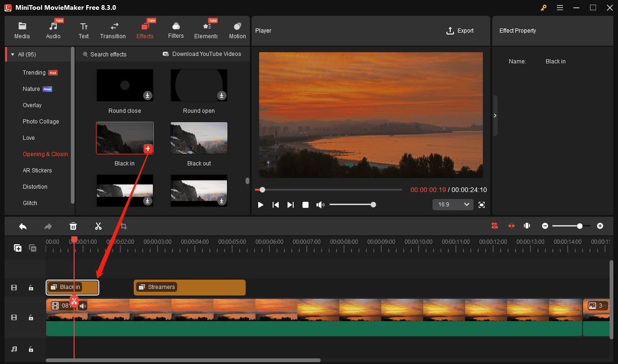Lock the main video track
This screenshot has width=618, height=364.
(x=31, y=317)
